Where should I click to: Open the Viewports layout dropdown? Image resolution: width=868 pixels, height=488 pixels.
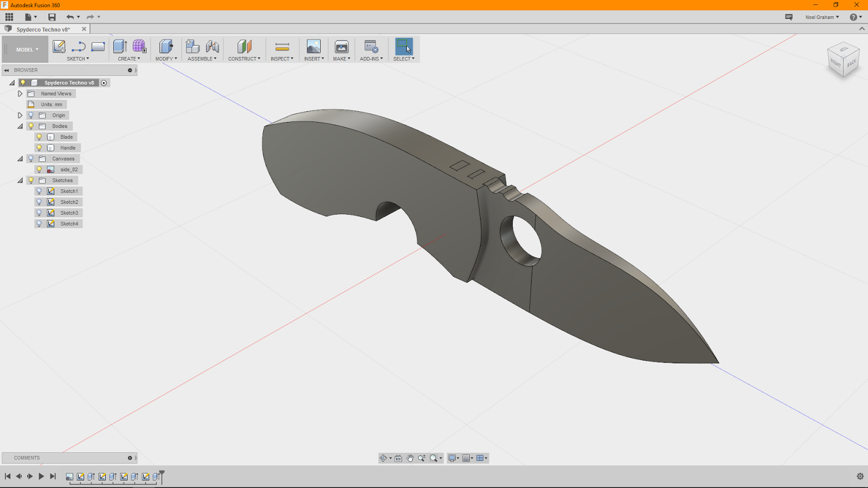tap(482, 458)
